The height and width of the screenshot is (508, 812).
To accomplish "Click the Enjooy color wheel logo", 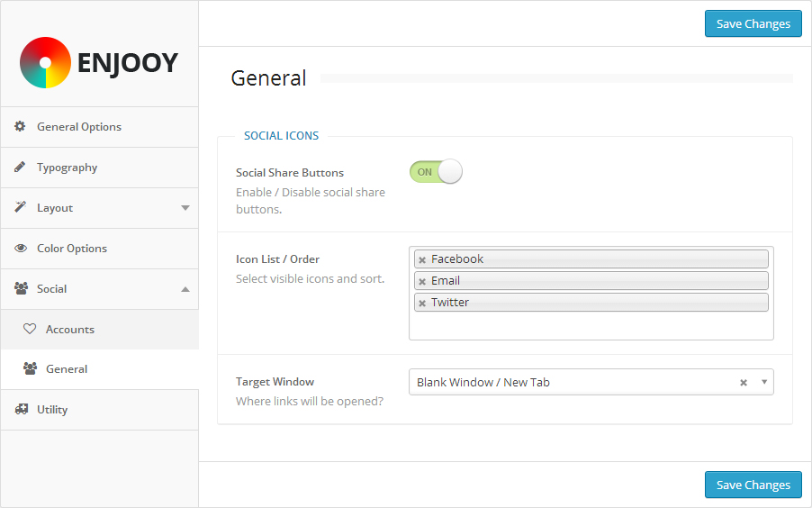I will (45, 62).
